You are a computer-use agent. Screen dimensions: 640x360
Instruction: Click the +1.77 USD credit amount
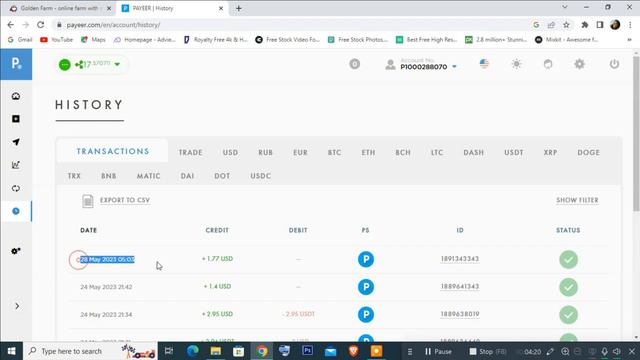(x=217, y=259)
